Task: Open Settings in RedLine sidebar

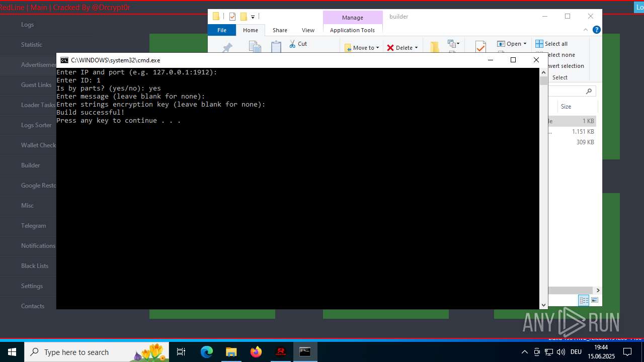Action: pos(32,286)
